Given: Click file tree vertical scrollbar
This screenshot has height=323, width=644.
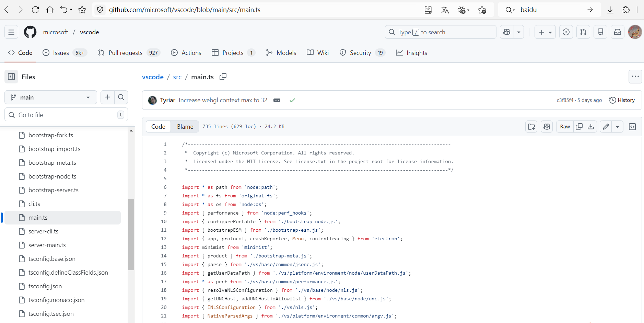Looking at the screenshot, I should [131, 234].
